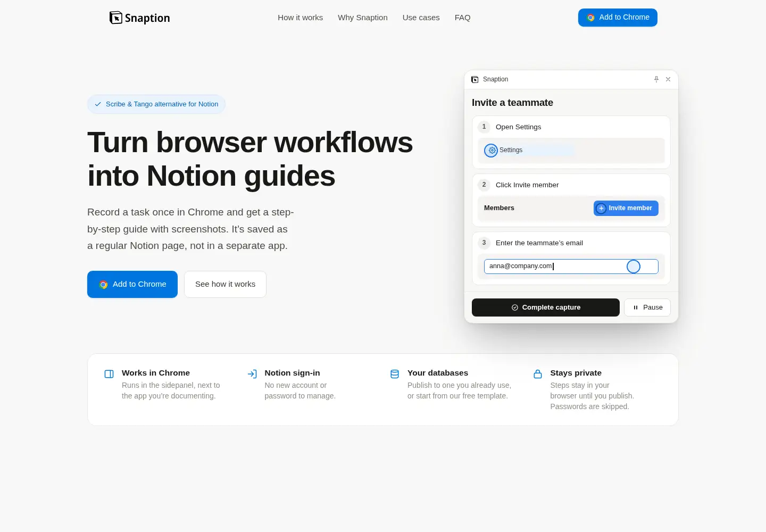Click the Snaption logo in header
Screen dimensions: 766x532
coord(139,18)
